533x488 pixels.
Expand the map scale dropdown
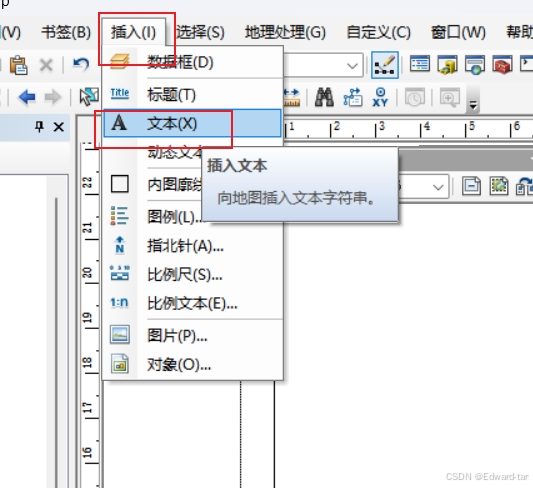pos(352,66)
